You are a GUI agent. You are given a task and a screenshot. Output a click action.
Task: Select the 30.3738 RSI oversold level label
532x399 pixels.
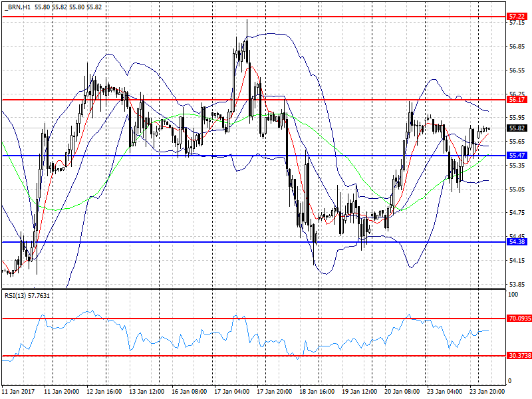pos(519,356)
